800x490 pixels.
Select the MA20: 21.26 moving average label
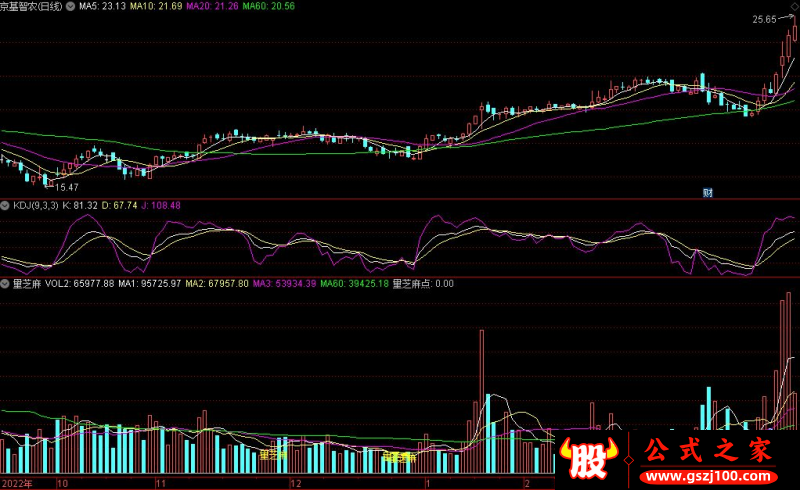point(212,6)
